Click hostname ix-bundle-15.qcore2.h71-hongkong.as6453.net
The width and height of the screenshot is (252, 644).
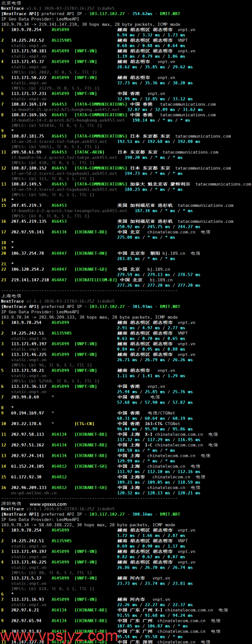[67, 109]
